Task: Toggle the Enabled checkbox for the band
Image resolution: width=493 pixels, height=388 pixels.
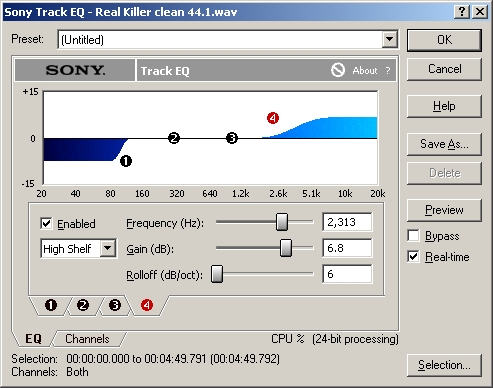Action: (x=46, y=223)
